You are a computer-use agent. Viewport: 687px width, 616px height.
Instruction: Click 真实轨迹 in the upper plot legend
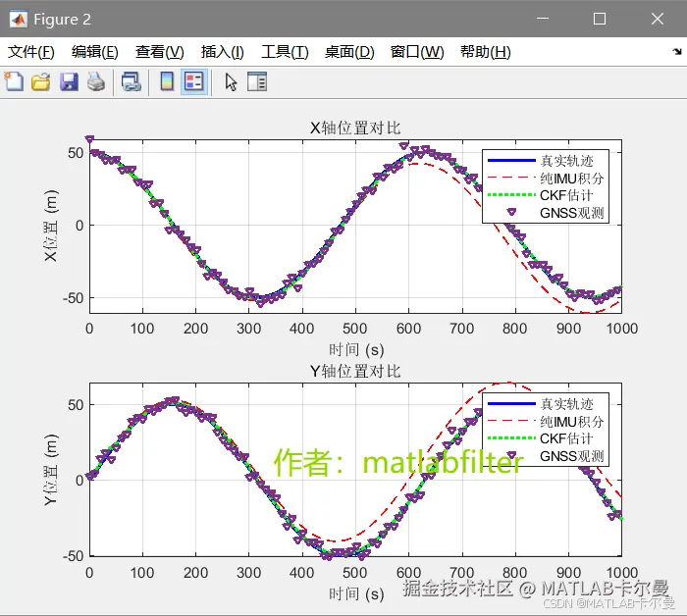click(566, 161)
